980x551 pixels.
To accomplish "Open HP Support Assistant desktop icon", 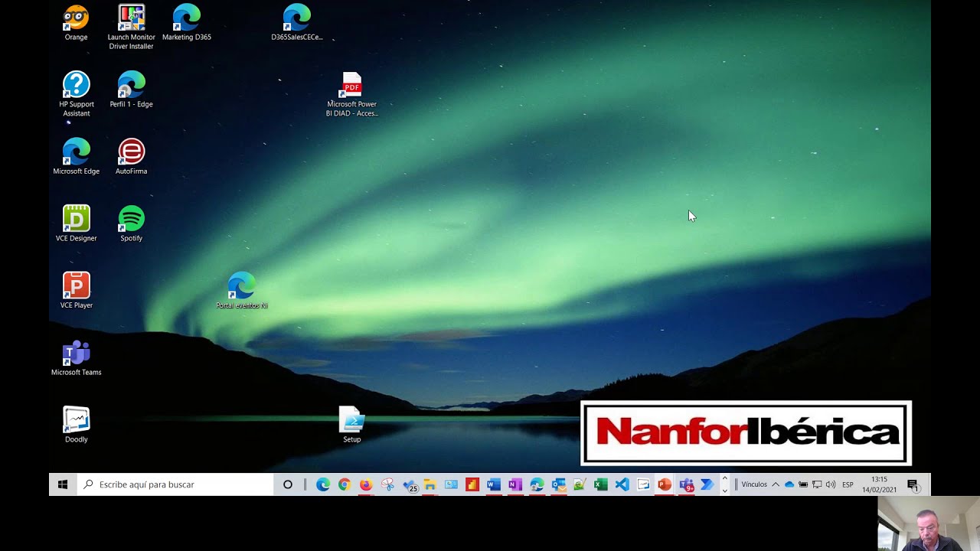I will (x=76, y=94).
